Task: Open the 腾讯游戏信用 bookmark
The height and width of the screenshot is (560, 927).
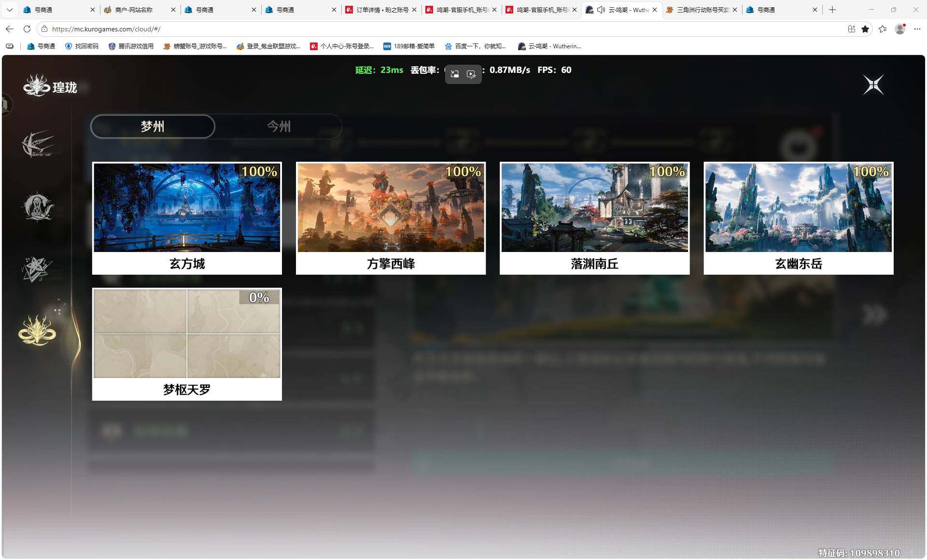Action: [x=131, y=46]
